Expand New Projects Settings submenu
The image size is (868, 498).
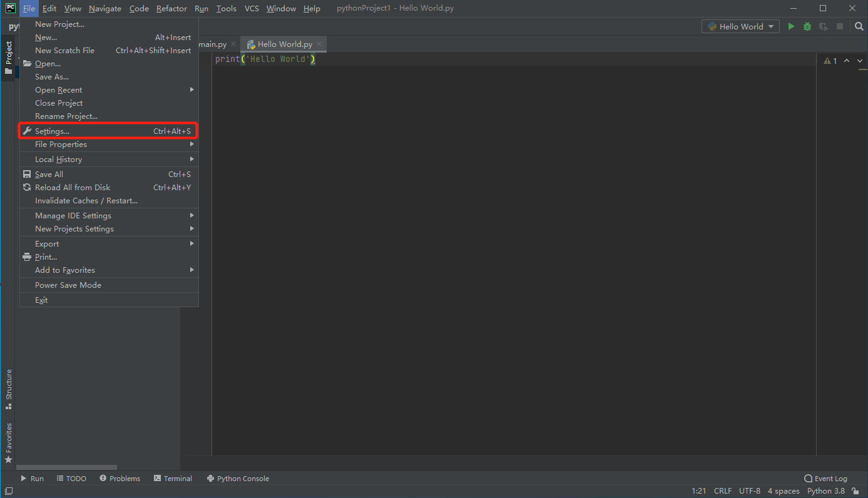109,229
